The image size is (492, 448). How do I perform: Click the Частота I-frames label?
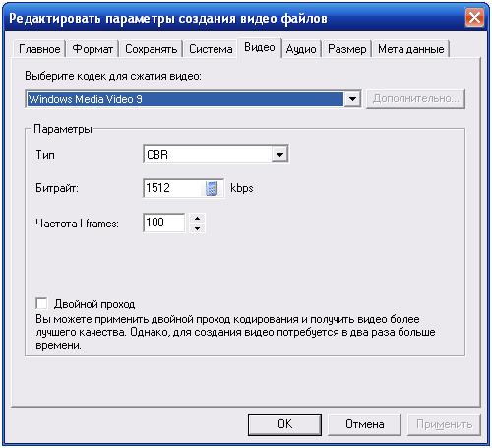click(x=77, y=224)
